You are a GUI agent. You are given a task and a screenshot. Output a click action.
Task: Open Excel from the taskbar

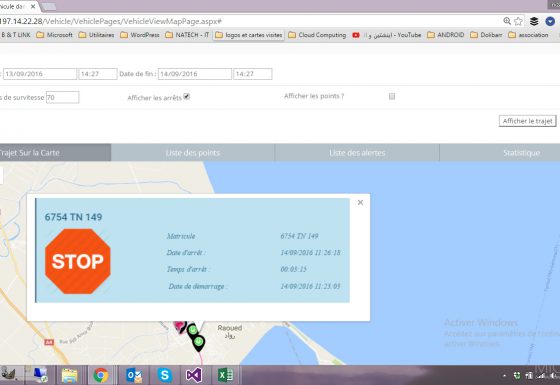point(225,375)
